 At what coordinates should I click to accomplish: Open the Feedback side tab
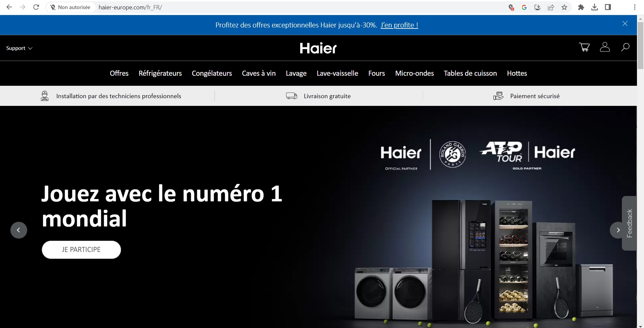[629, 223]
